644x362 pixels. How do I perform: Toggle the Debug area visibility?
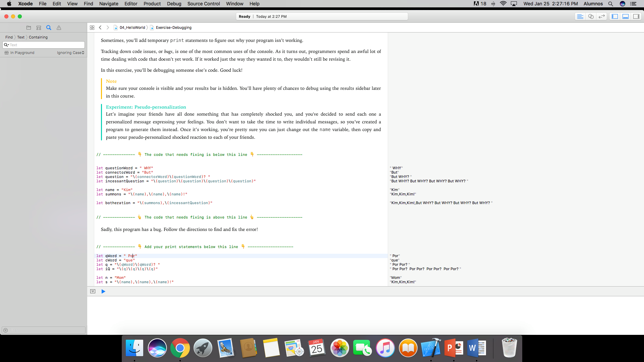[625, 16]
